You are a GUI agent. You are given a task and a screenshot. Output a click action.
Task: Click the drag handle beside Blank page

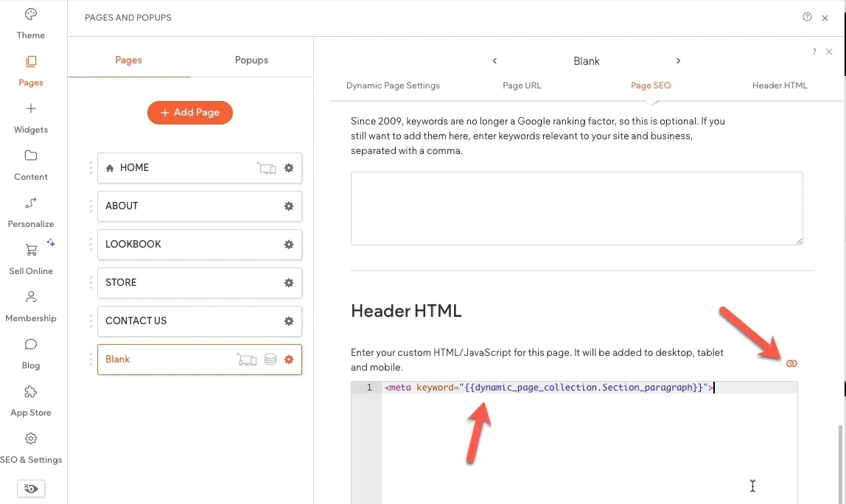pos(91,360)
